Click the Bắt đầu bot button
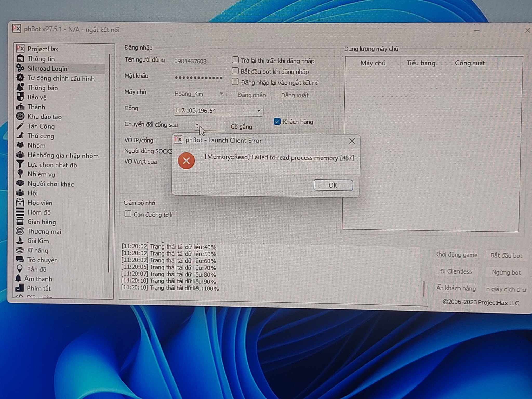This screenshot has width=532, height=399. tap(506, 256)
